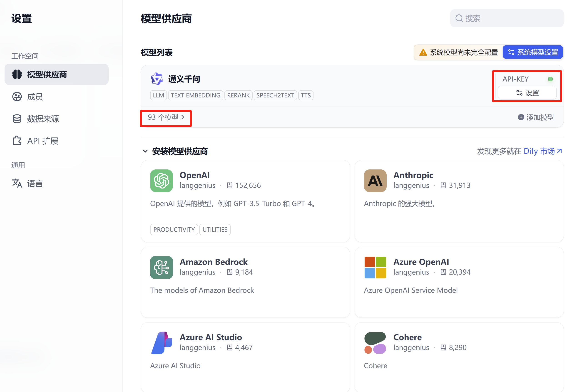Click the members face icon

[x=17, y=97]
